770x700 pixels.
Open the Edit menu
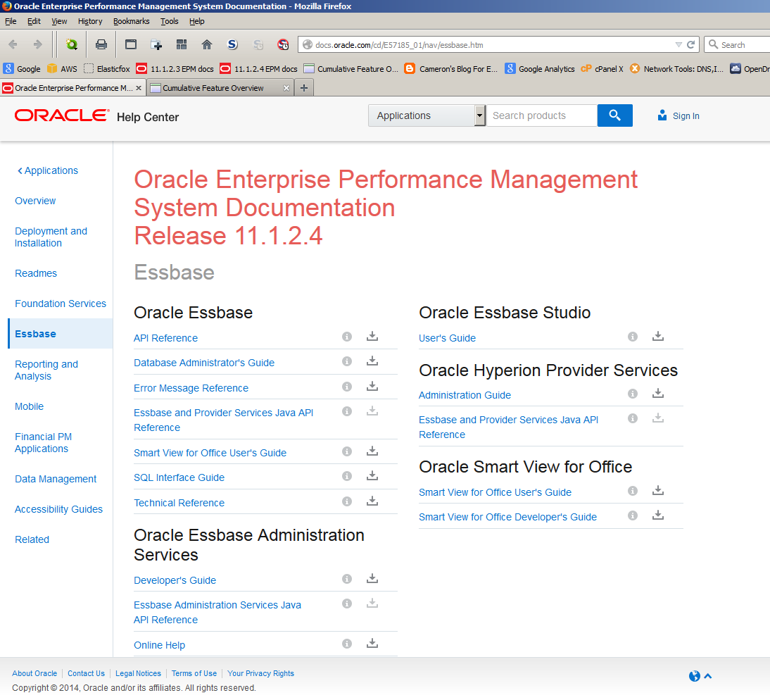pos(34,21)
